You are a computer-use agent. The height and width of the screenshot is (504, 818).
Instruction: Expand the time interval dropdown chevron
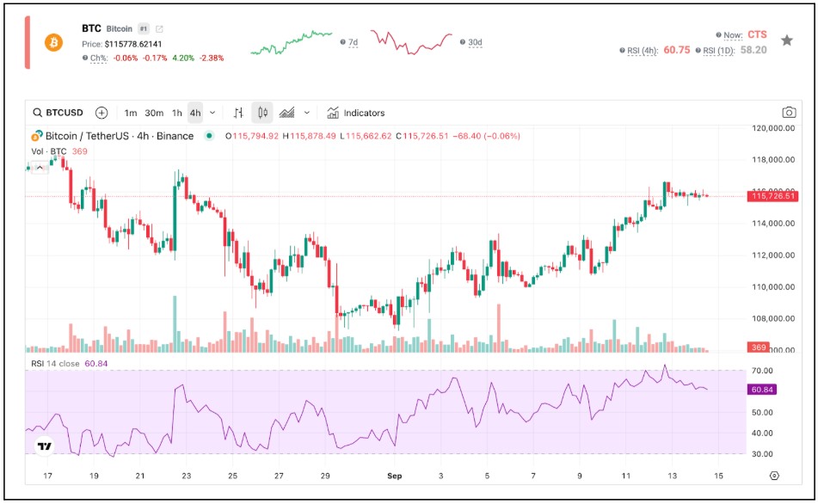[x=212, y=113]
